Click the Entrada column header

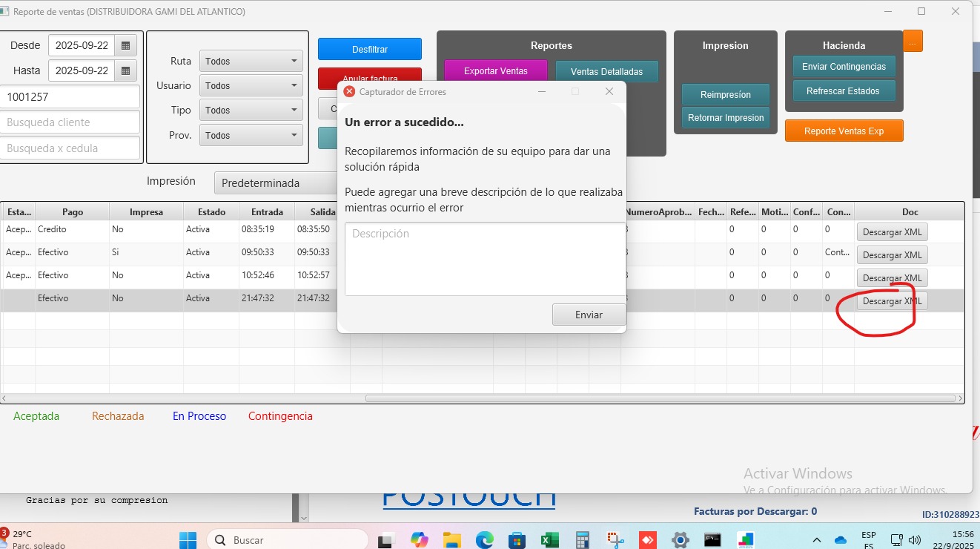pos(267,212)
